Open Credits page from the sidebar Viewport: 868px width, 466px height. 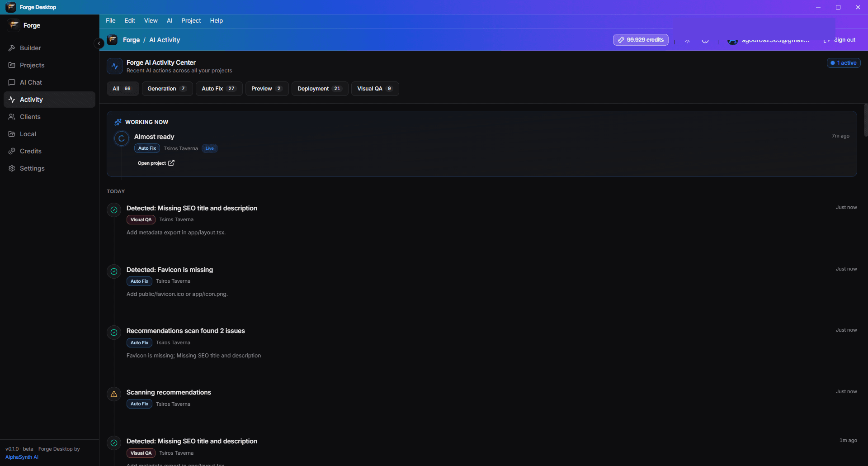click(49, 151)
